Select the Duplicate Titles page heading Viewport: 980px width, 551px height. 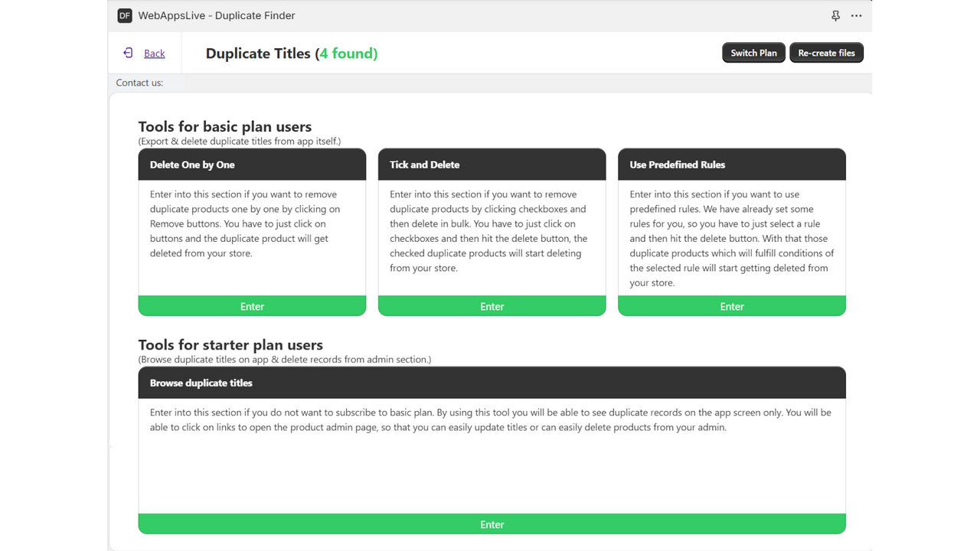259,54
